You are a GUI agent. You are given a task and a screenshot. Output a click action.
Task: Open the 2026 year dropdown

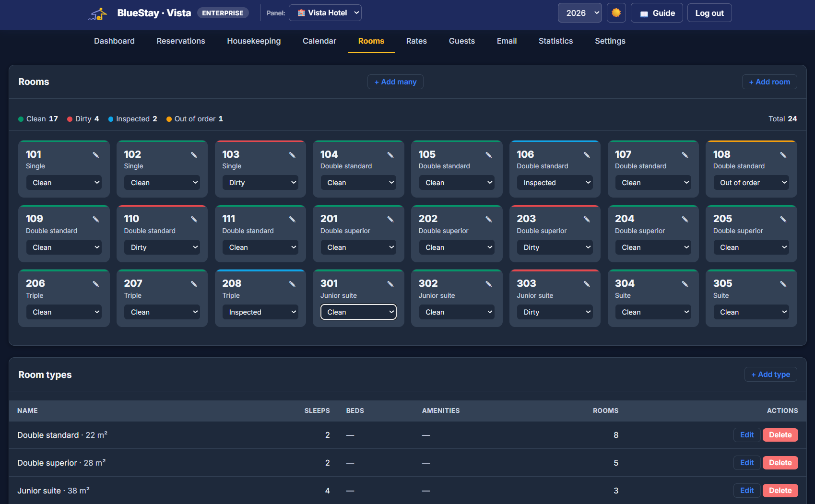click(579, 13)
